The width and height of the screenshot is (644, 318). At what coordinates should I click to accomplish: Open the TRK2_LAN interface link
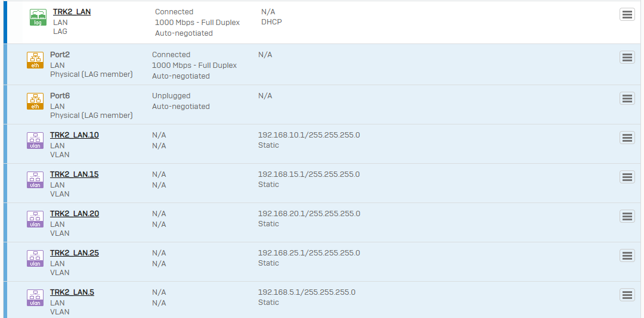(x=72, y=12)
